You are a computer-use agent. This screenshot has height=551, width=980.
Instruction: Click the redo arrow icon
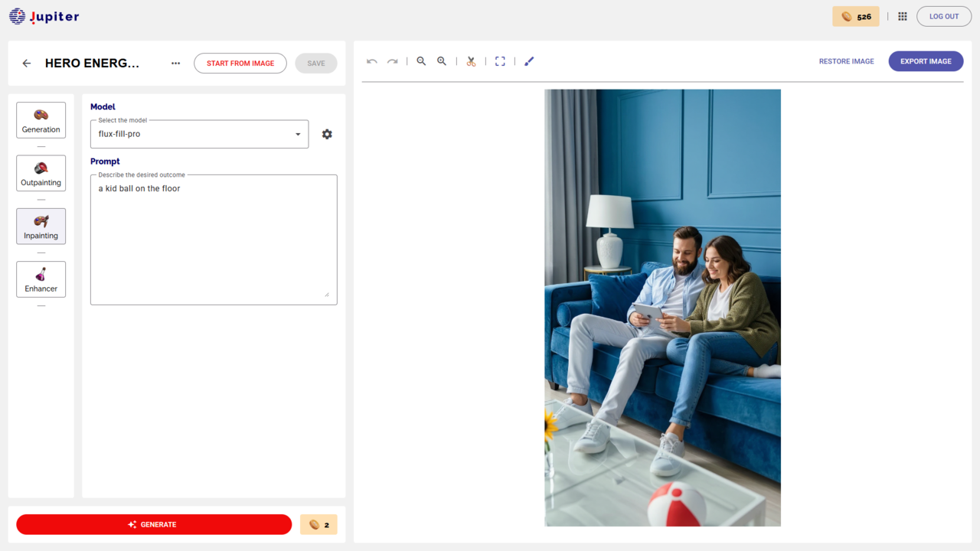pos(392,61)
